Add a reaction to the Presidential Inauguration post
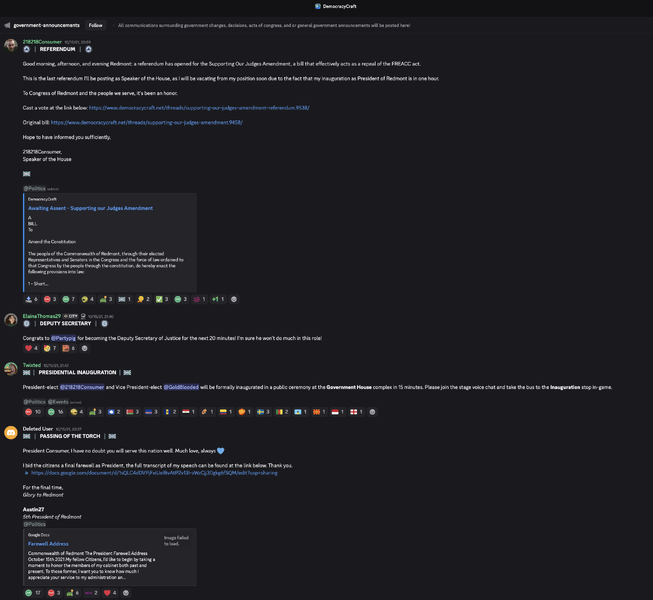The width and height of the screenshot is (653, 600). coord(372,412)
